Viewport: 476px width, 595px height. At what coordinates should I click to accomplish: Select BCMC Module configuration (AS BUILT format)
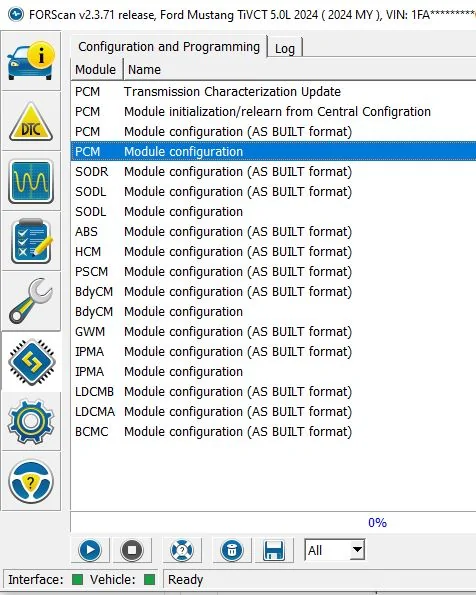pos(273,431)
